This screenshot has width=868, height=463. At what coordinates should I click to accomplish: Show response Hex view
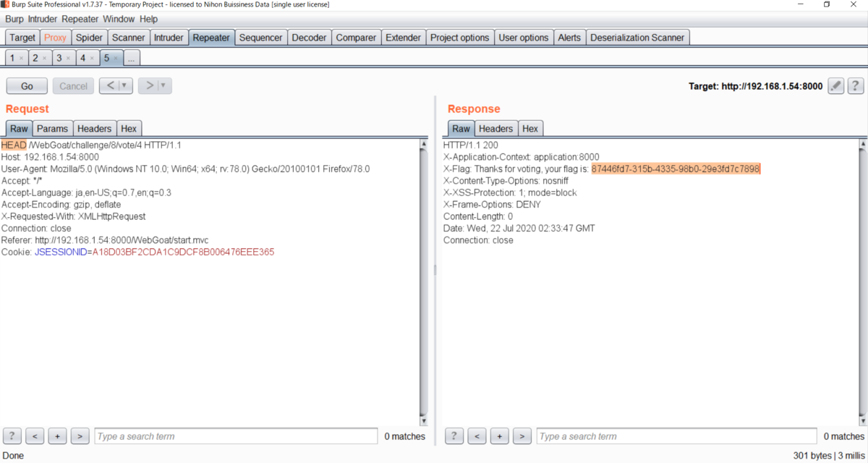click(530, 129)
